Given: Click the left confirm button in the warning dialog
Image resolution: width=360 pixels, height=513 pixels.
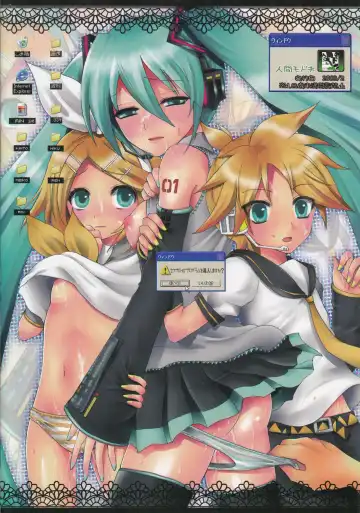Looking at the screenshot, I should 175,284.
